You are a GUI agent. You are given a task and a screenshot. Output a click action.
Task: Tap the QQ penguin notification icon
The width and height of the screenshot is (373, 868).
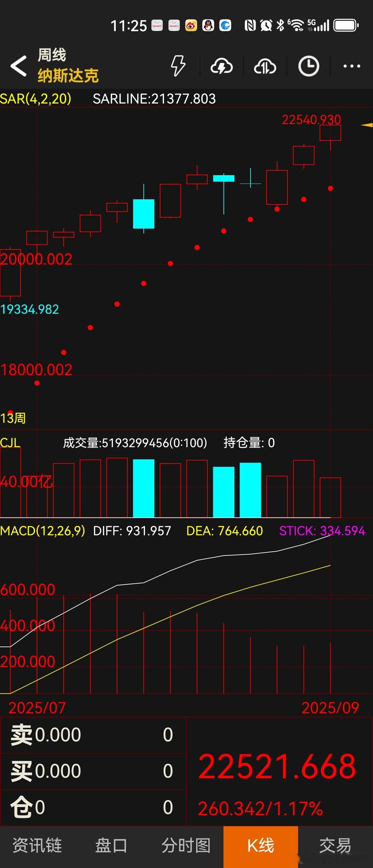(208, 25)
